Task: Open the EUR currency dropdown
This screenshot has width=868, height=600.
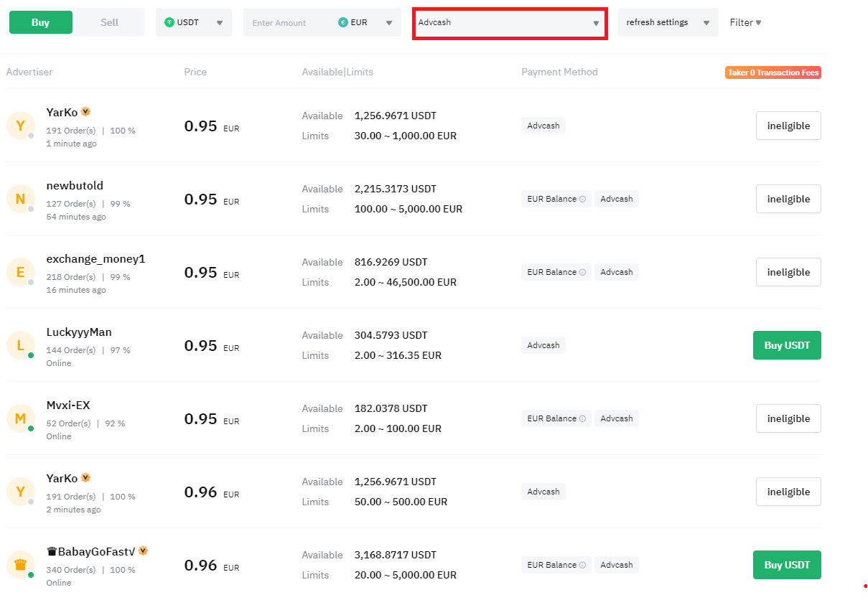Action: tap(366, 22)
